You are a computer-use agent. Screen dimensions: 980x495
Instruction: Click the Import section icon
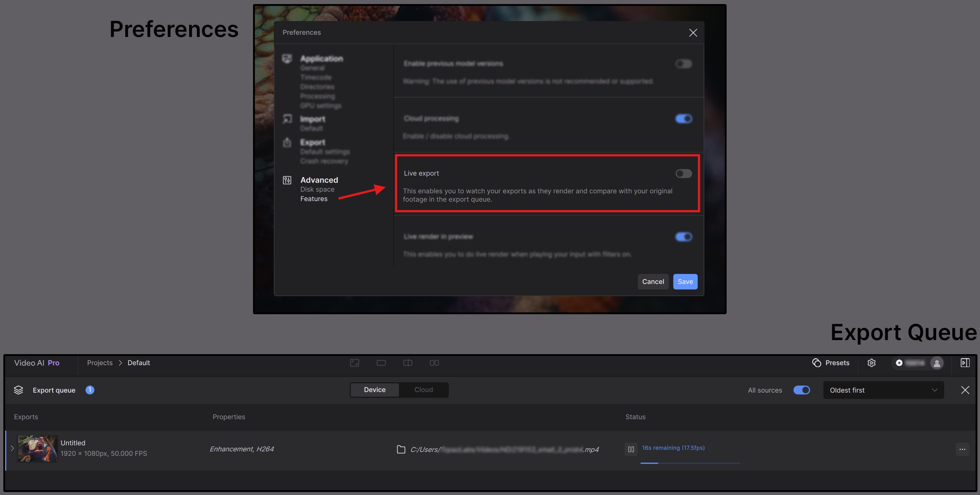287,119
